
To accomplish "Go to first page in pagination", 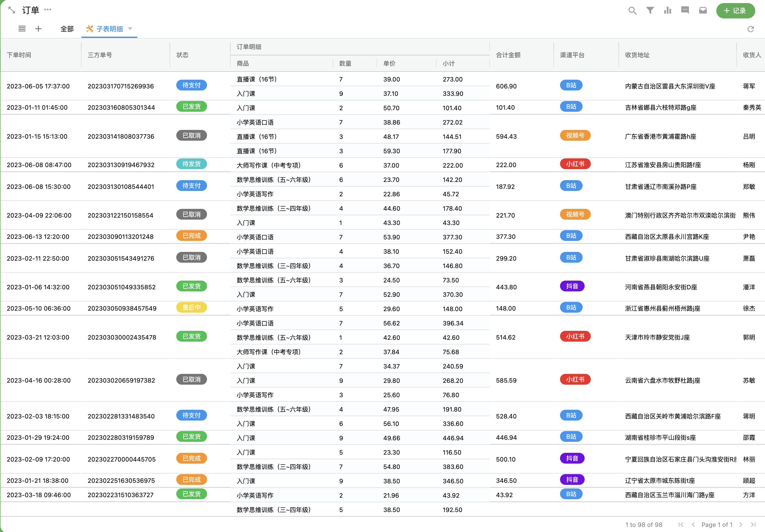I will (681, 524).
